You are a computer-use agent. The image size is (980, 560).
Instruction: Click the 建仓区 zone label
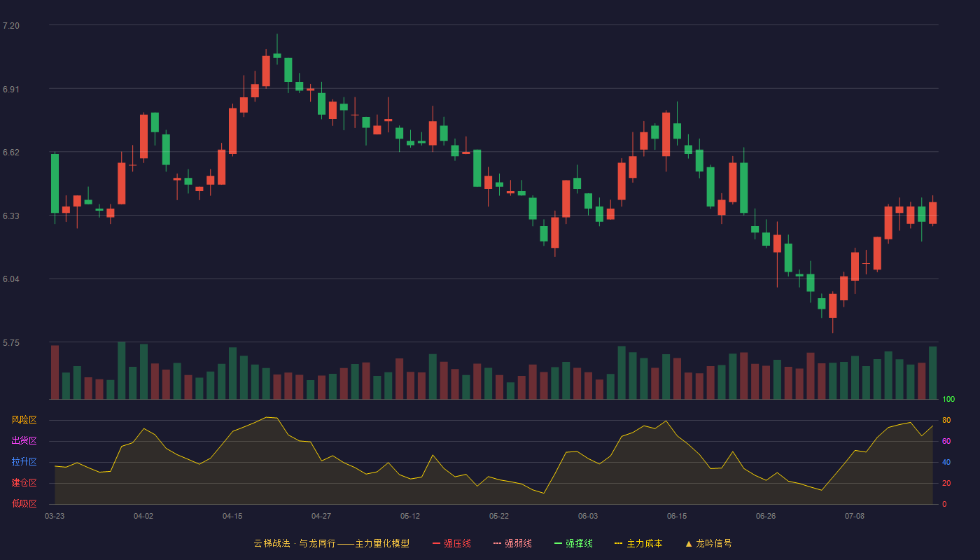point(24,483)
